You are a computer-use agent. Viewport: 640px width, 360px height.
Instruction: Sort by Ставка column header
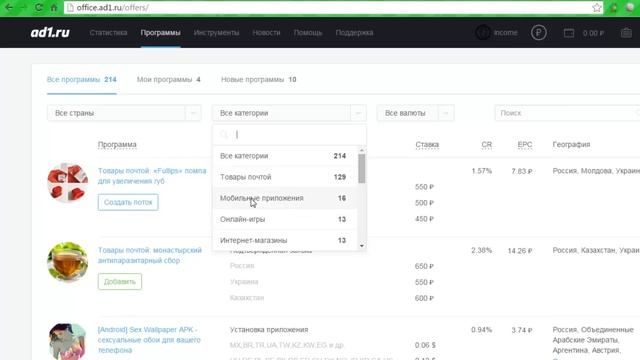click(427, 144)
